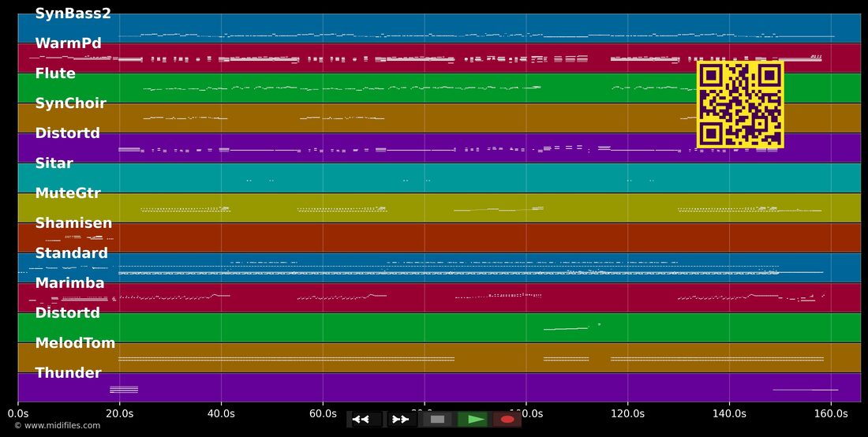Screen dimensions: 868x437
Task: Click the 0.0s time axis label
Action: point(18,414)
